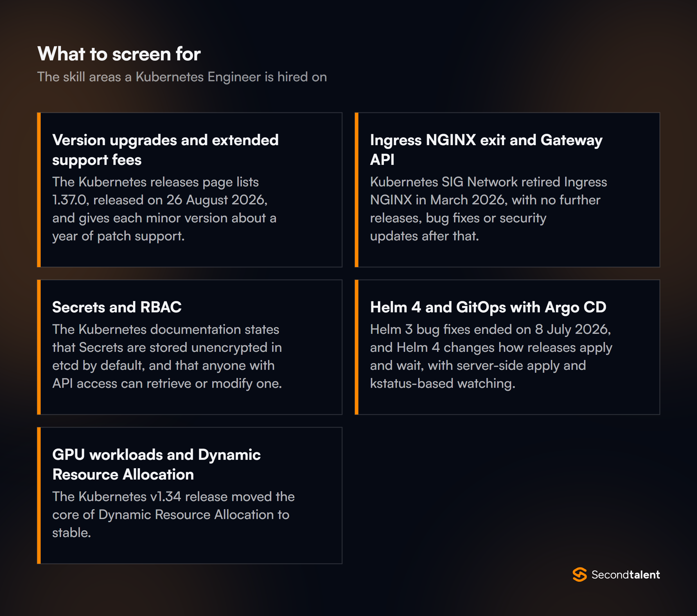Click the orange accent bar of Ingress NGINX card
The image size is (697, 616).
tap(357, 190)
